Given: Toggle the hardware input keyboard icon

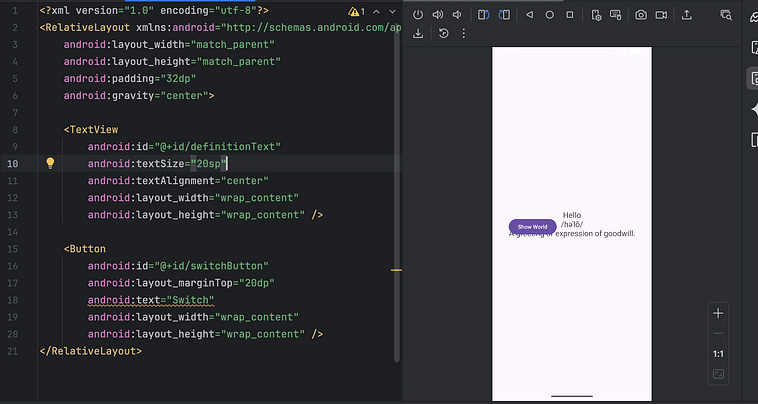Looking at the screenshot, I should click(615, 15).
